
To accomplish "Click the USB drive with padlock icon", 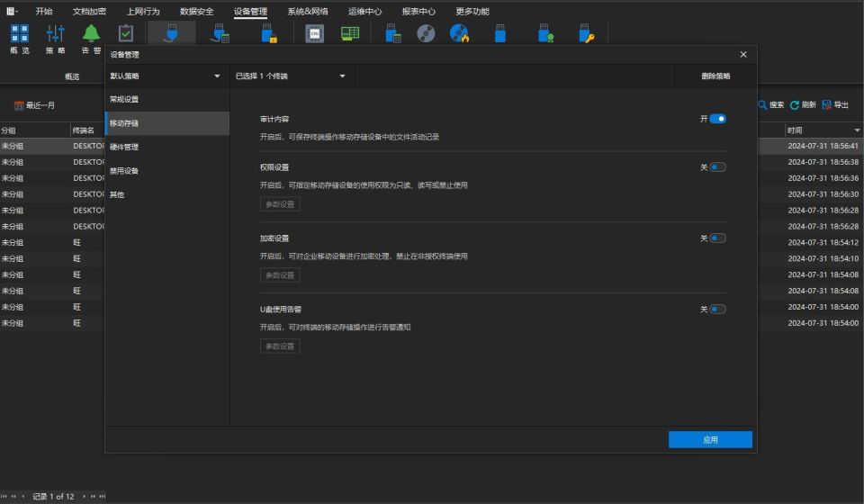I will [x=269, y=33].
